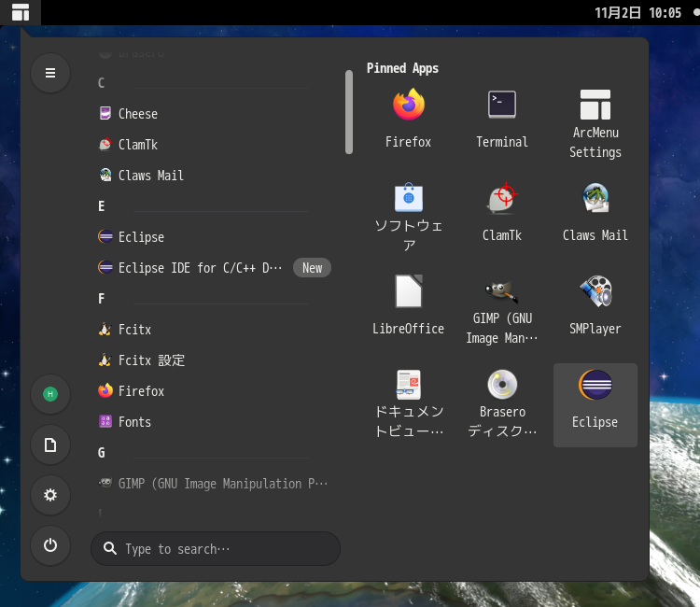
Task: Open the clock date in top panel
Action: [x=638, y=12]
